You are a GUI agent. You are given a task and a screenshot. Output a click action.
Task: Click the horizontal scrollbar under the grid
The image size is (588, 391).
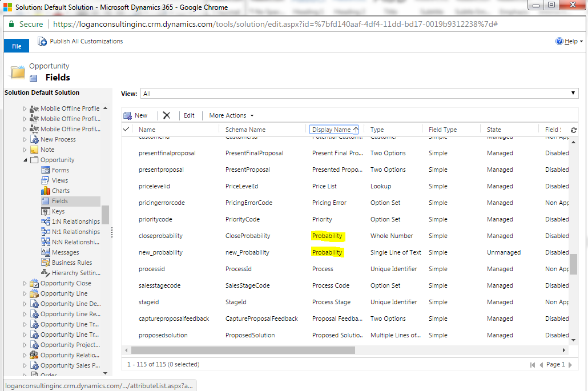click(x=243, y=350)
